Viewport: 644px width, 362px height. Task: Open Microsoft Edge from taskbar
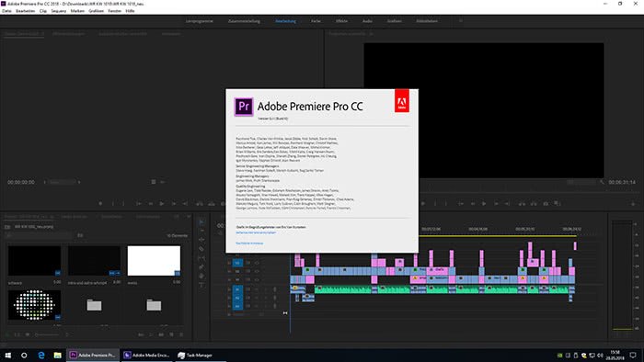tap(41, 355)
